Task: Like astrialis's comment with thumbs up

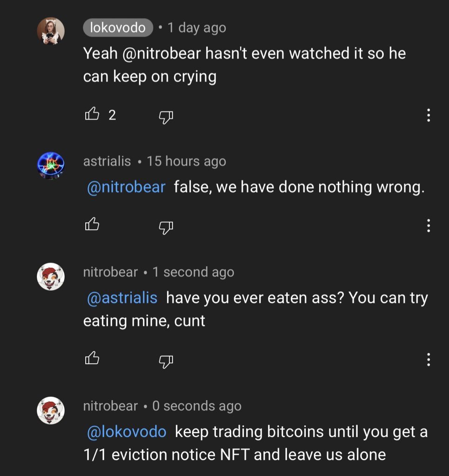Action: coord(92,225)
